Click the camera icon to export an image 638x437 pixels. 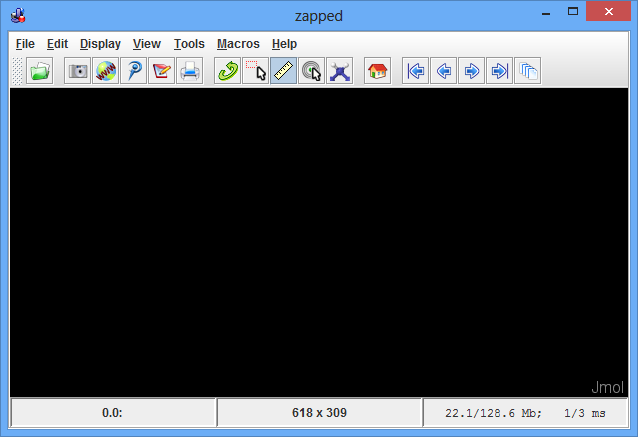tap(77, 71)
